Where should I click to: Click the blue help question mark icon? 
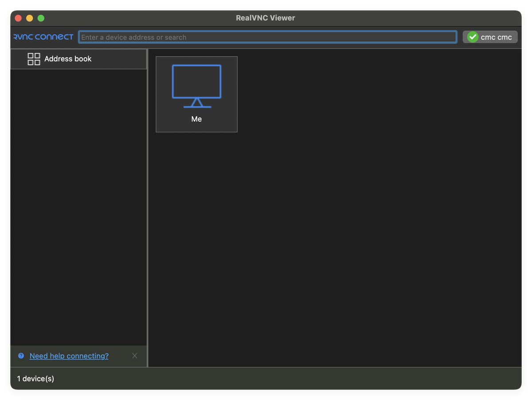(21, 356)
